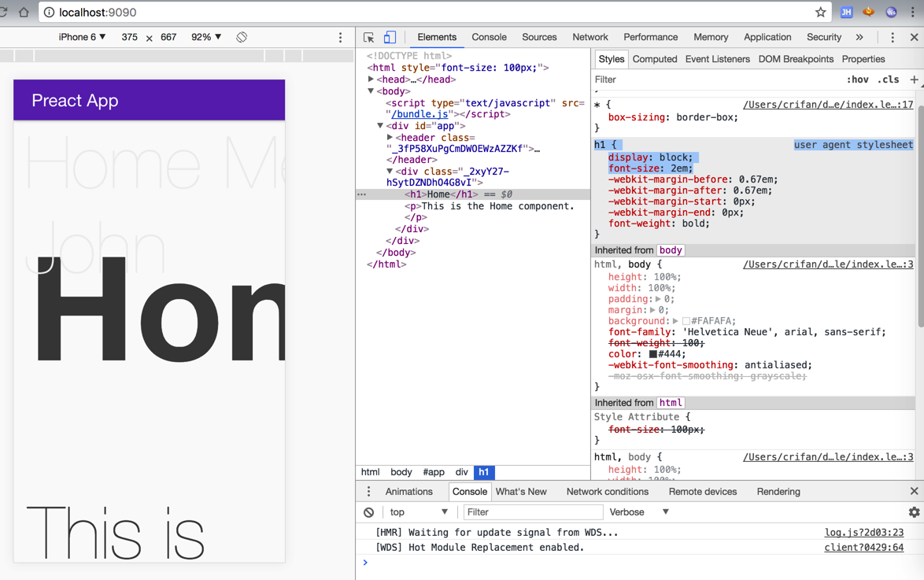924x580 pixels.
Task: Click the #444 color swatch
Action: tap(653, 354)
